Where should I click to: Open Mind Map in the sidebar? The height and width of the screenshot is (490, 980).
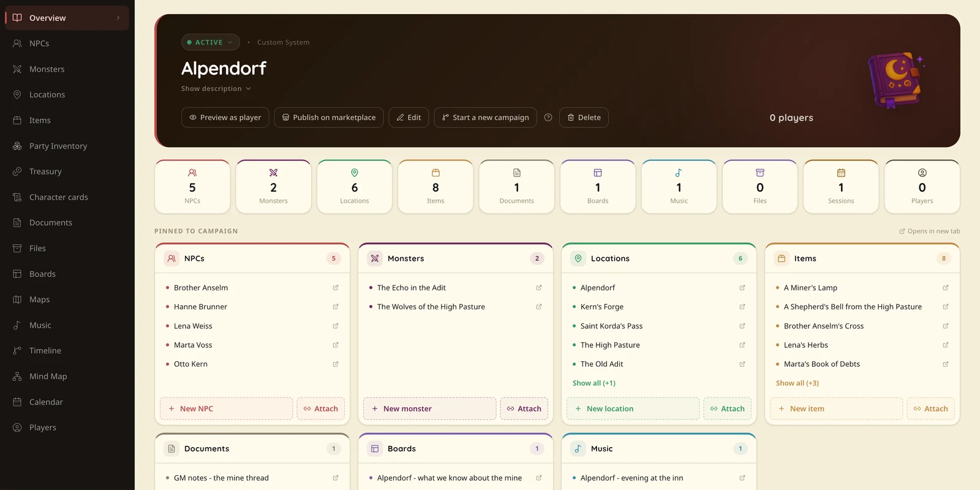[x=67, y=376]
